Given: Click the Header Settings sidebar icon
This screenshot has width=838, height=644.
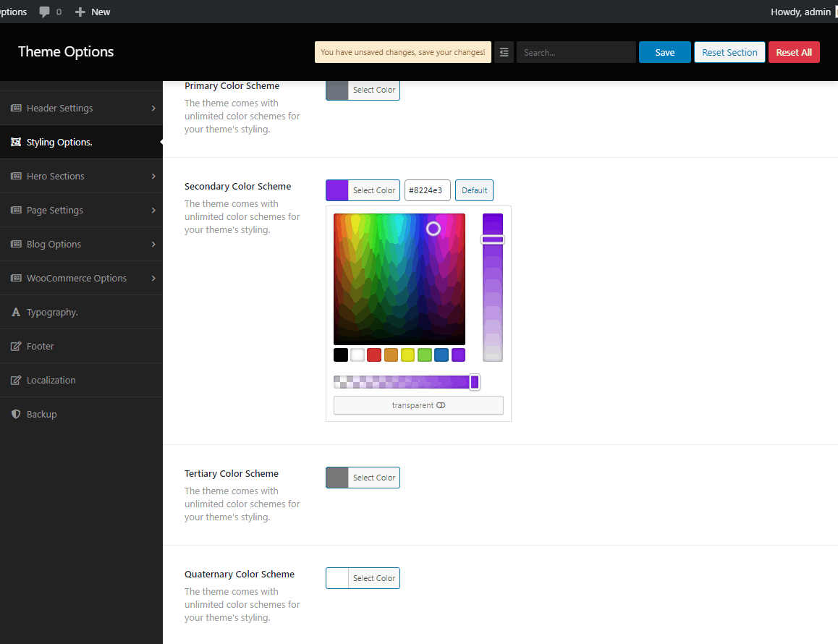Looking at the screenshot, I should [16, 108].
